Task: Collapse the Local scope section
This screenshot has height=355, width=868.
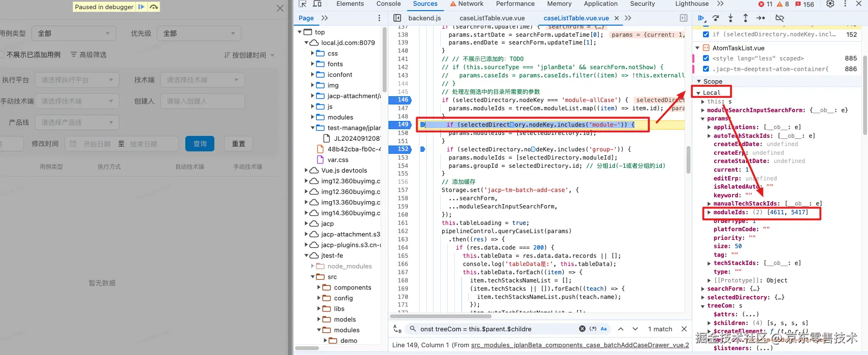Action: point(698,92)
